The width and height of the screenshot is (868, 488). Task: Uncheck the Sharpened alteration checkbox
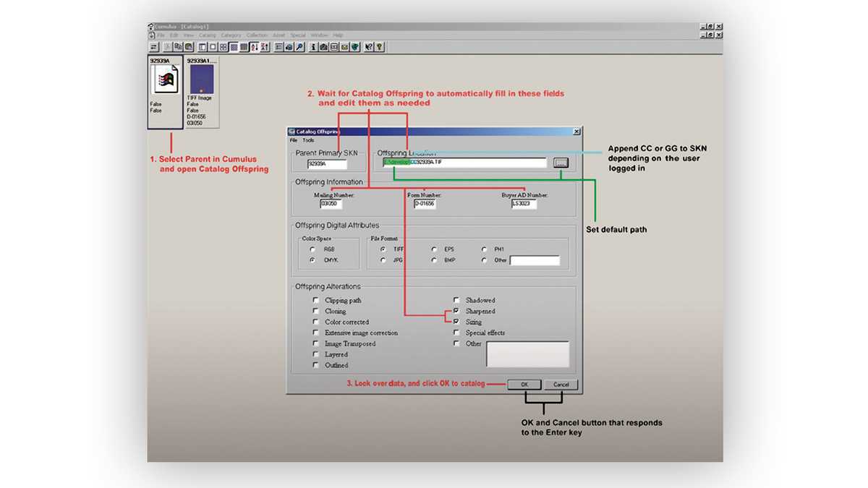tap(456, 311)
